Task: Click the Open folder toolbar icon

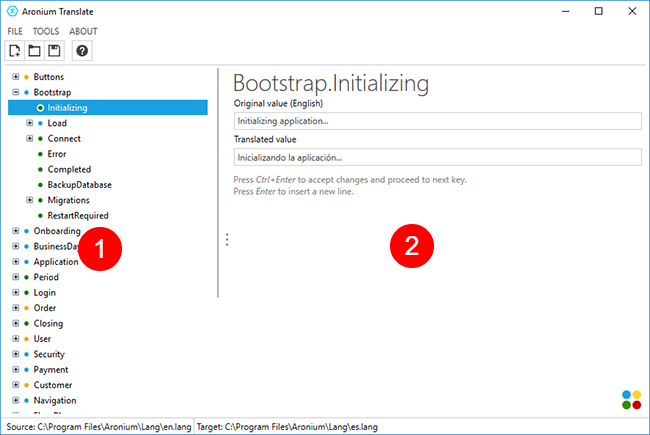Action: coord(34,51)
